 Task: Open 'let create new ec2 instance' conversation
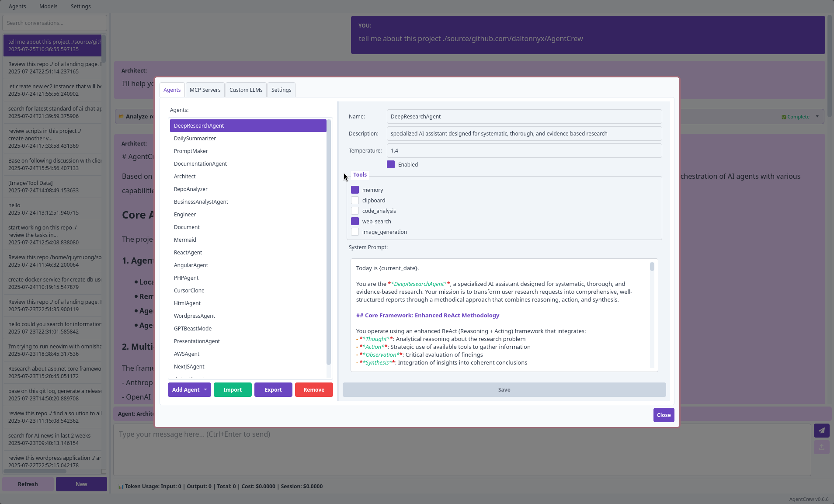52,90
